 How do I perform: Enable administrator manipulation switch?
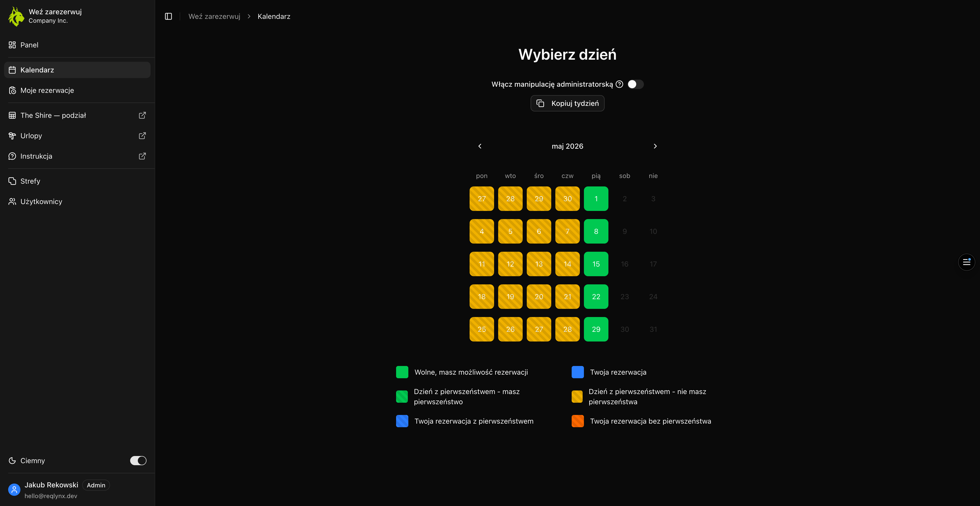tap(635, 84)
